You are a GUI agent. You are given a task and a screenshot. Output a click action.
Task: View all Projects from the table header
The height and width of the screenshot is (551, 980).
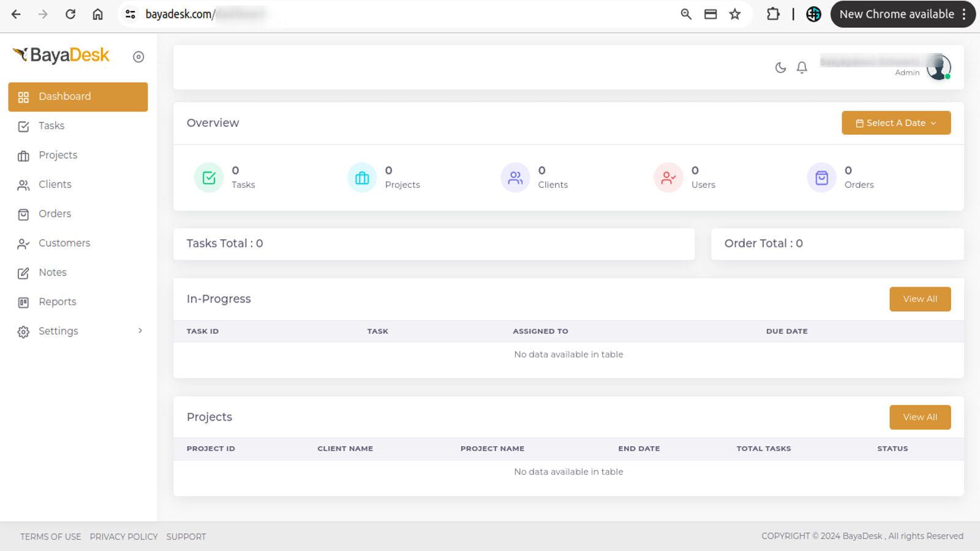(919, 418)
